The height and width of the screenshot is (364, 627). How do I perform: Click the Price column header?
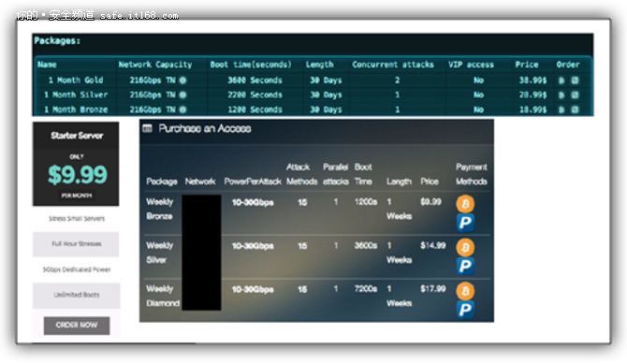pos(527,65)
